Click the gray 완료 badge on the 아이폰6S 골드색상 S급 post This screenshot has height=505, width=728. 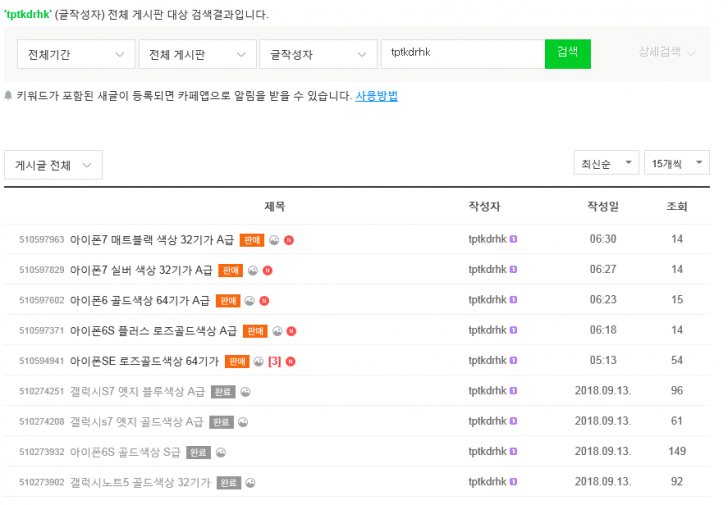(x=199, y=452)
